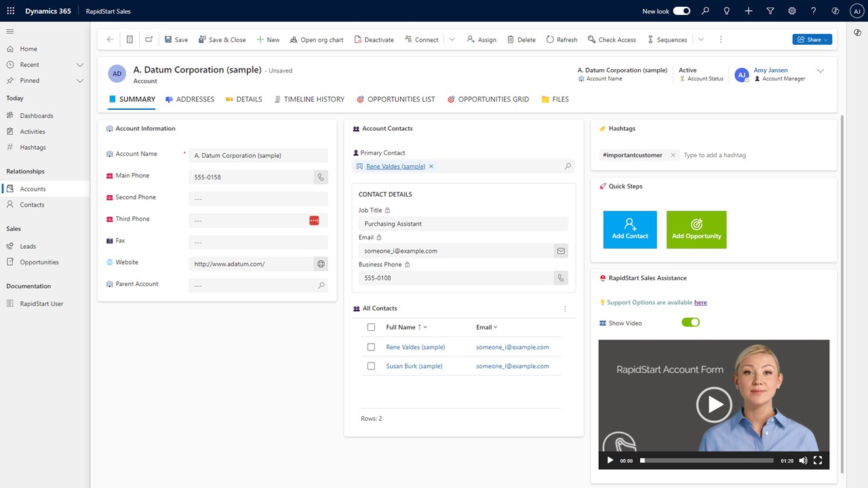Expand the Recent menu chevron
Viewport: 868px width, 488px height.
pyautogui.click(x=79, y=64)
